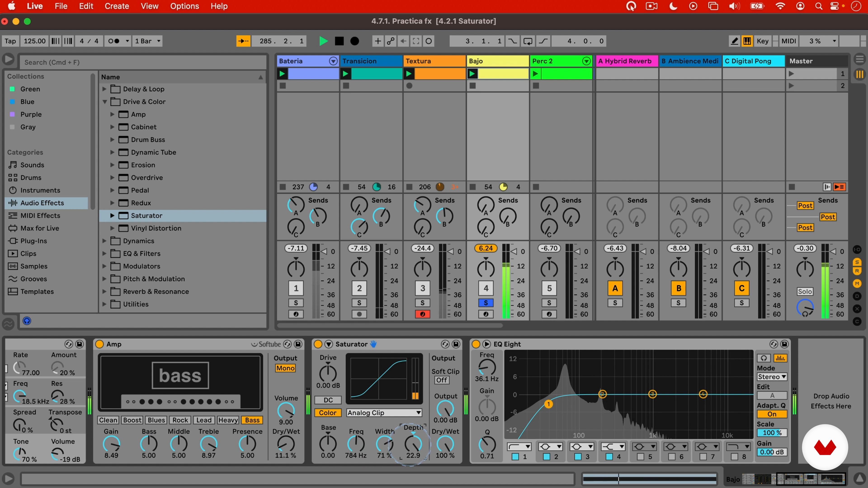
Task: Collapse Saturator with the triangle toggle
Action: tap(328, 344)
